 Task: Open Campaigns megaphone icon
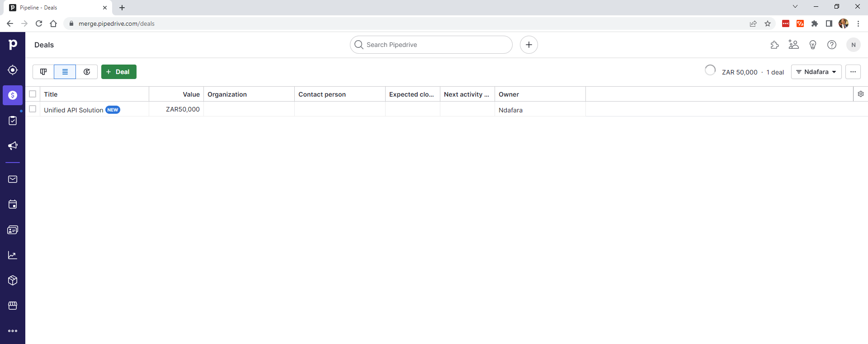point(13,146)
